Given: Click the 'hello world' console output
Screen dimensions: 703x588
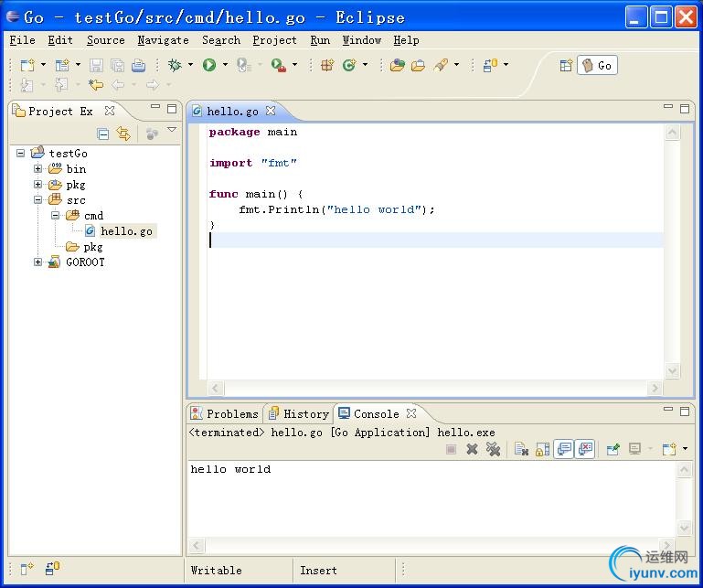Looking at the screenshot, I should (230, 469).
